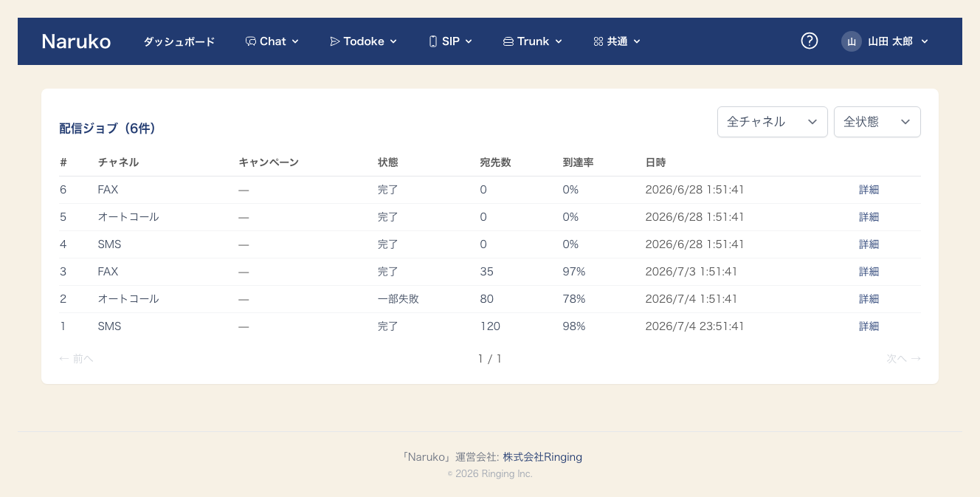Click the 97% delivery rate cell
980x497 pixels.
(574, 272)
